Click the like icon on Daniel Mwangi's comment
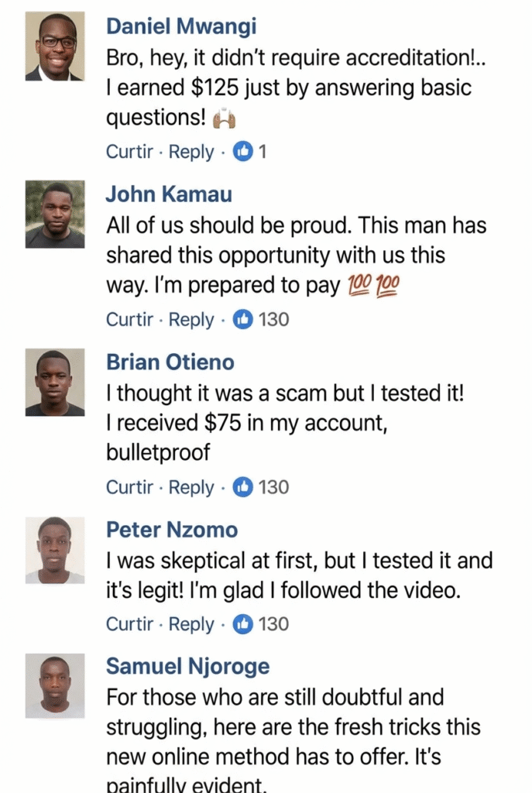The height and width of the screenshot is (793, 532). point(243,152)
